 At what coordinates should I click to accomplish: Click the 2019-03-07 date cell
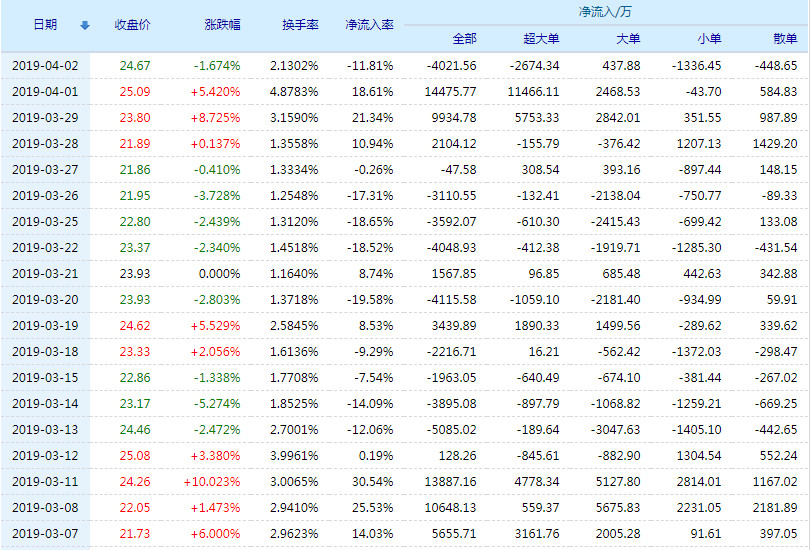point(45,533)
